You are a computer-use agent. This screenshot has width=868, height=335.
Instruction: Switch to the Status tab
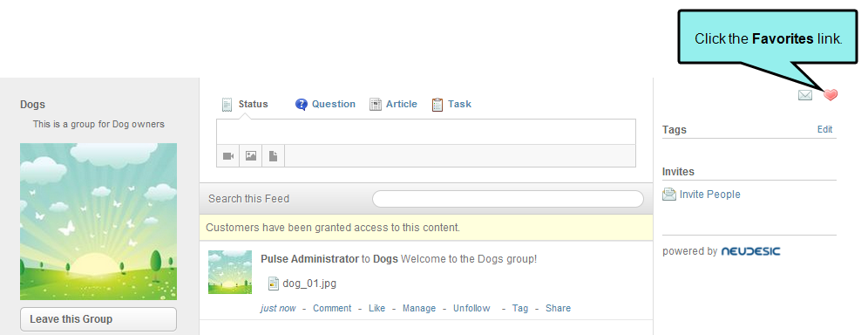[253, 104]
